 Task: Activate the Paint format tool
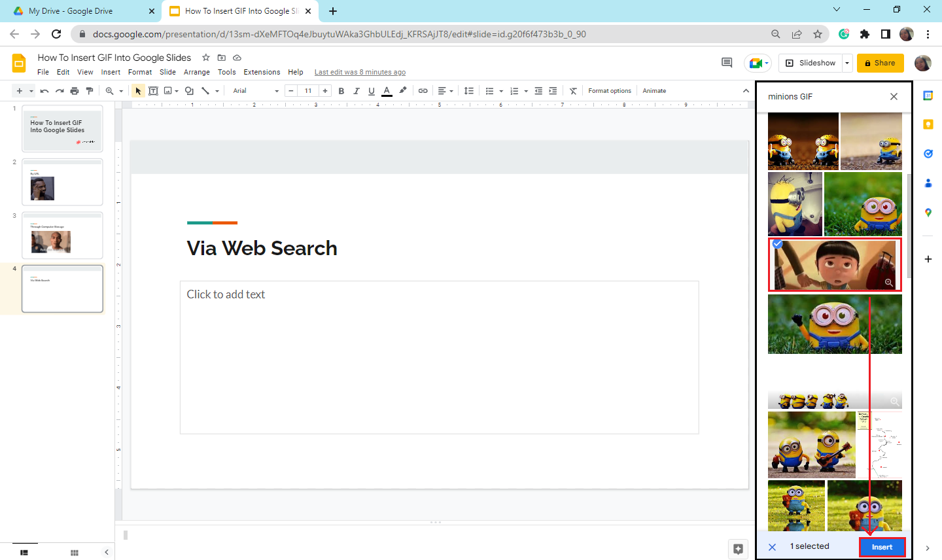tap(90, 91)
